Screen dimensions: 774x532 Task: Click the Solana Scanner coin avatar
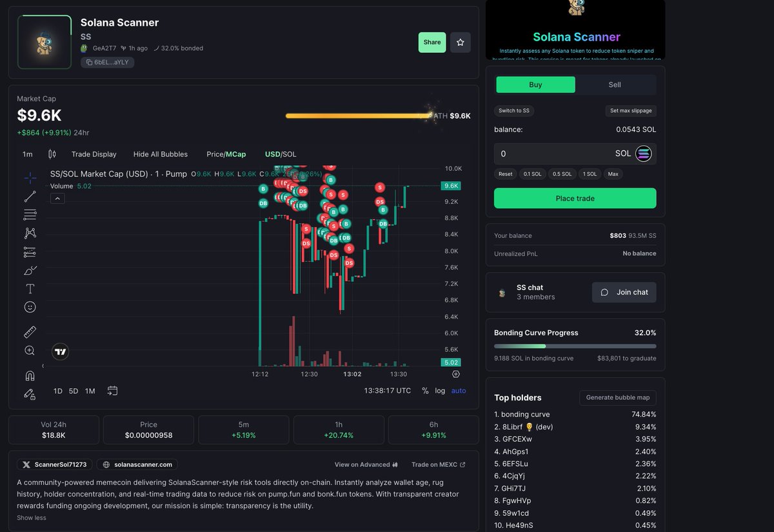[44, 42]
